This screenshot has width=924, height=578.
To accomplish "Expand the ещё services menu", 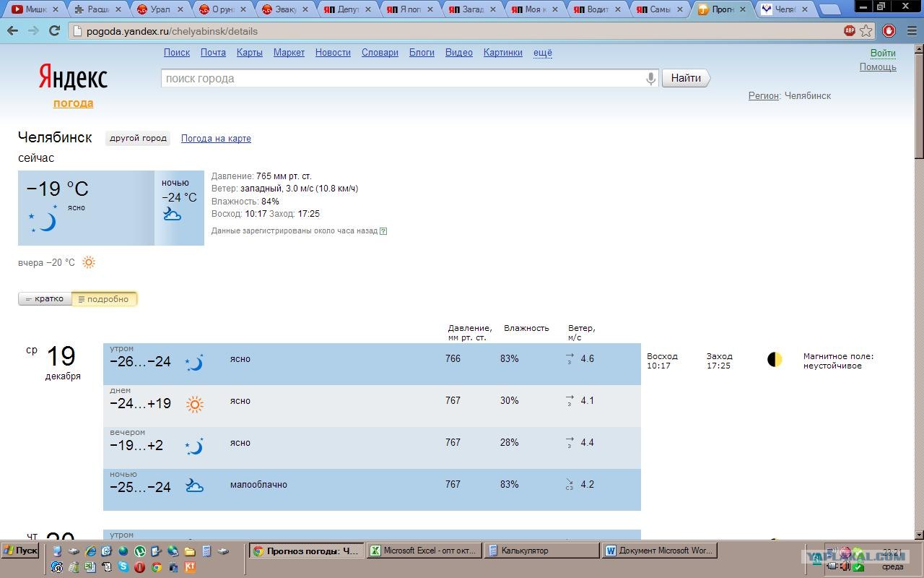I will tap(542, 53).
